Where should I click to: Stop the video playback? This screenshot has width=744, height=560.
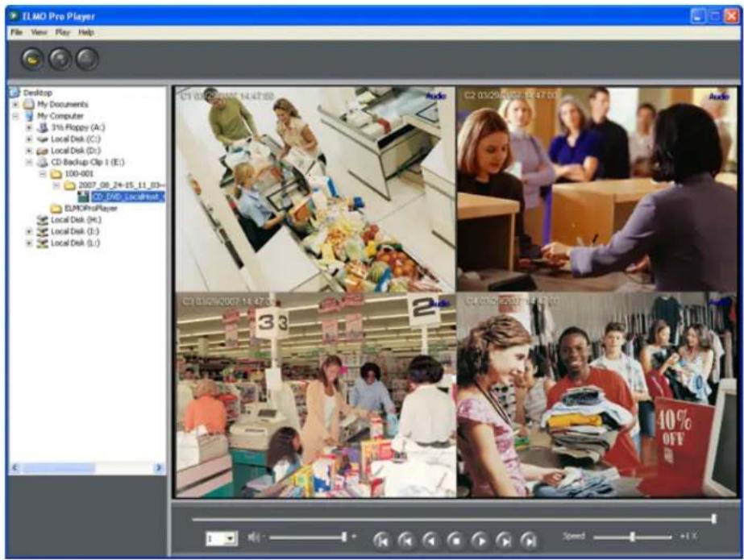[455, 540]
